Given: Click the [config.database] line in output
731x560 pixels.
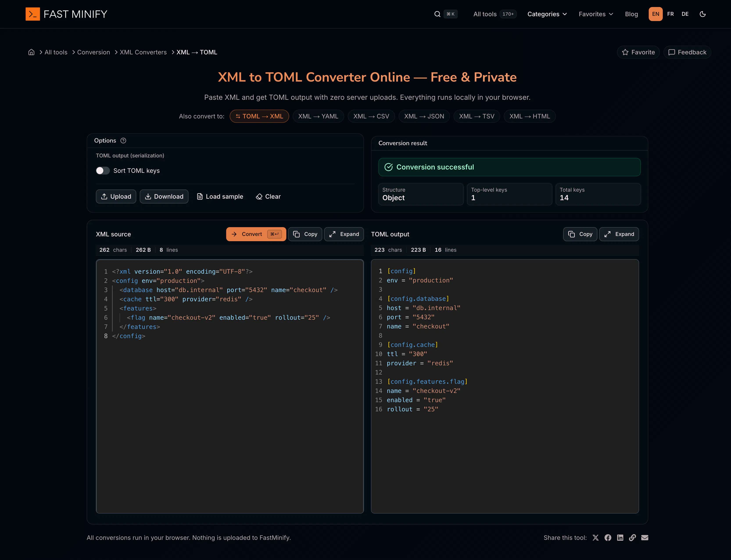Looking at the screenshot, I should tap(418, 299).
